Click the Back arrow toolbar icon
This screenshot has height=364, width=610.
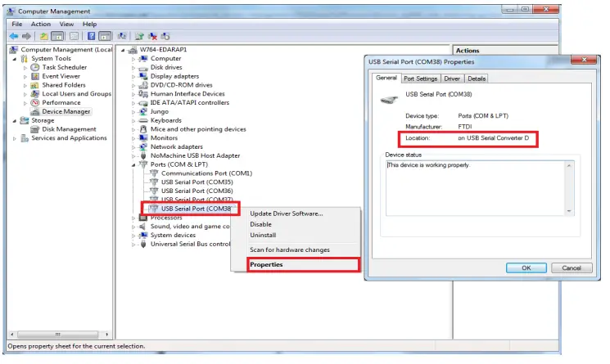pos(14,36)
